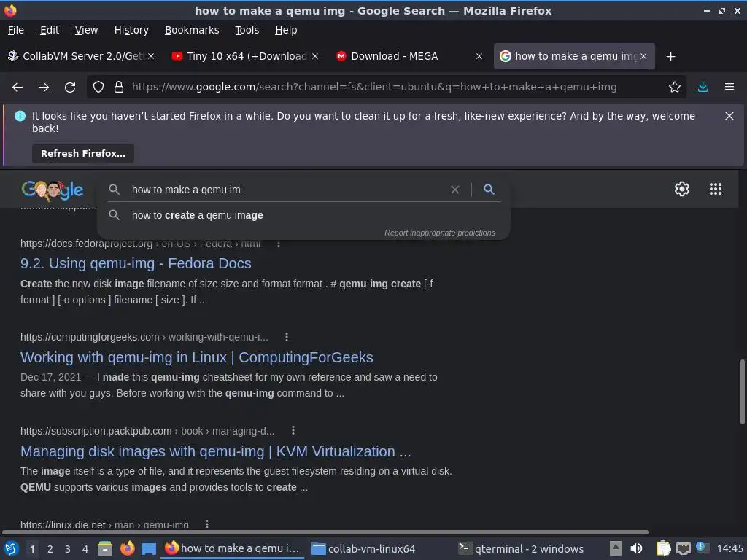Switch to virtual desktop 2
Screen dimensions: 747x560
(x=50, y=549)
